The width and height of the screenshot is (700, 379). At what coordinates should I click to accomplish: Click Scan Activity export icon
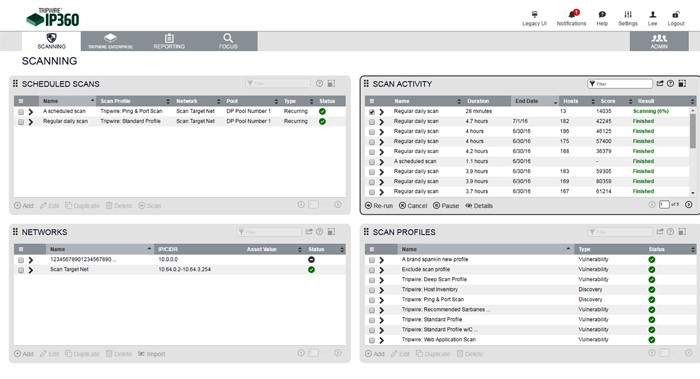(660, 83)
